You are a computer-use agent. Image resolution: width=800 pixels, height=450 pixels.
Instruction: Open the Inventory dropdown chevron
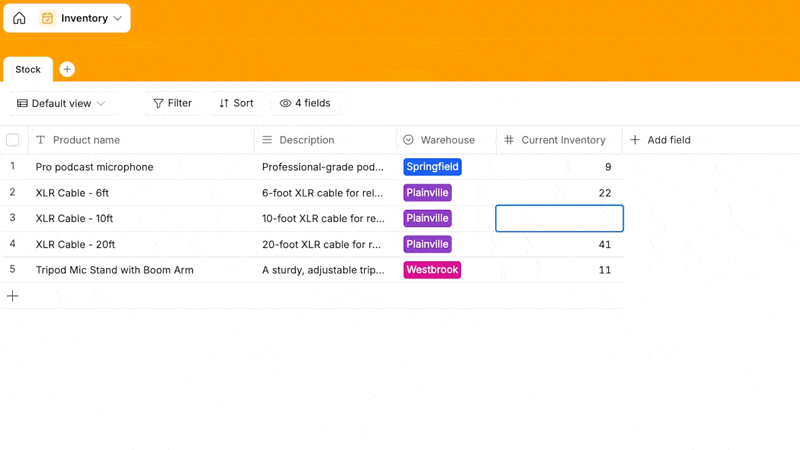[118, 18]
